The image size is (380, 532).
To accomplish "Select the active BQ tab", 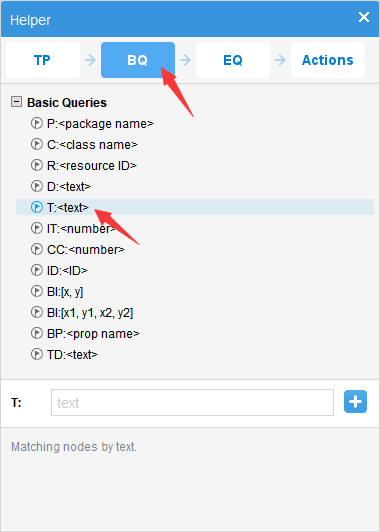I will 138,60.
